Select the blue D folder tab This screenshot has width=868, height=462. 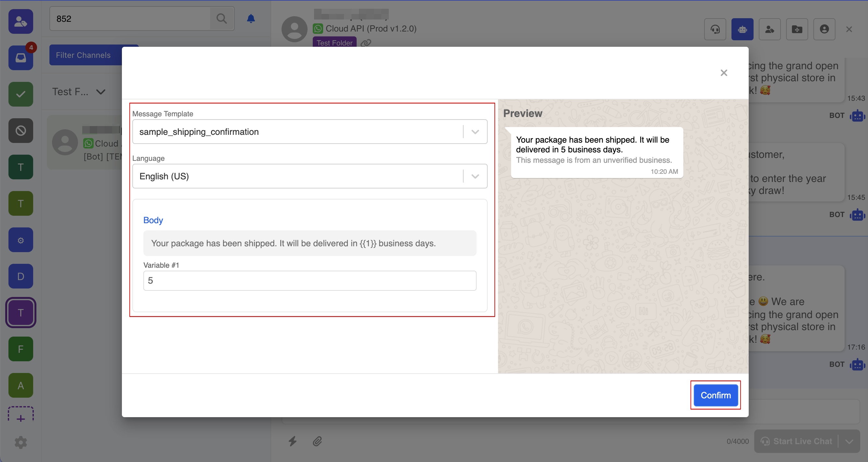[x=20, y=276]
